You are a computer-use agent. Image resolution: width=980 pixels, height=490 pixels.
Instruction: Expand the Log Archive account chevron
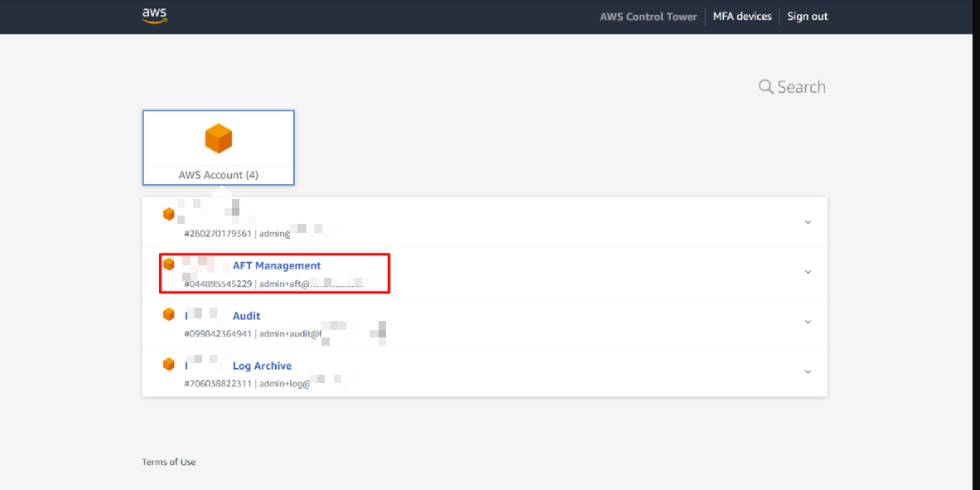(x=808, y=371)
